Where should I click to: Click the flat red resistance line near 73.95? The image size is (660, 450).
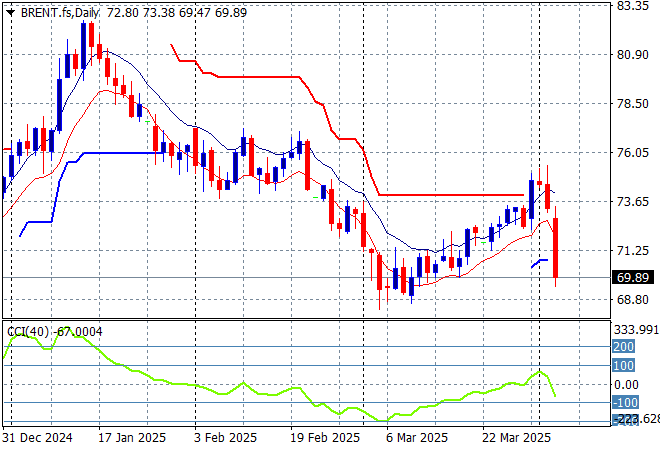pyautogui.click(x=451, y=195)
